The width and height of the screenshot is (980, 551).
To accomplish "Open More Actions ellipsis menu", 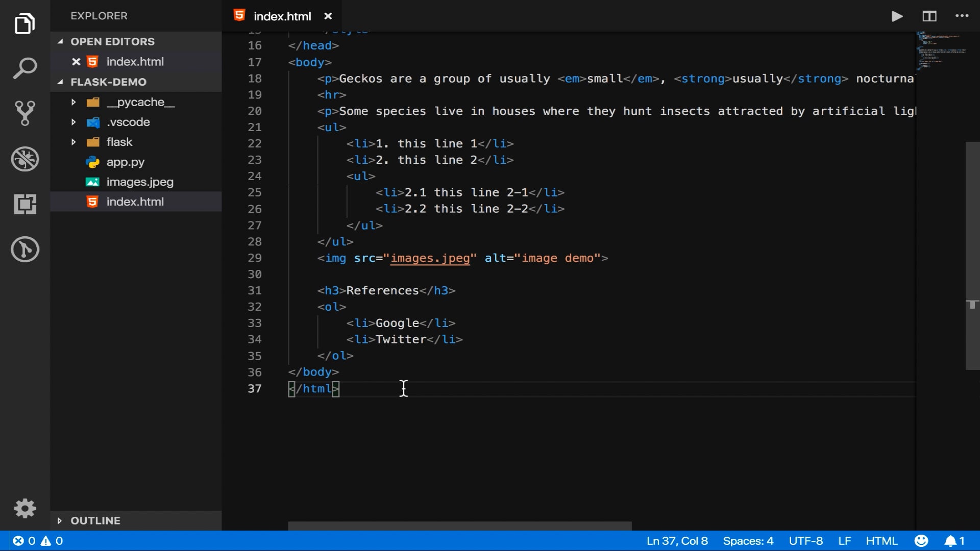I will (x=962, y=16).
